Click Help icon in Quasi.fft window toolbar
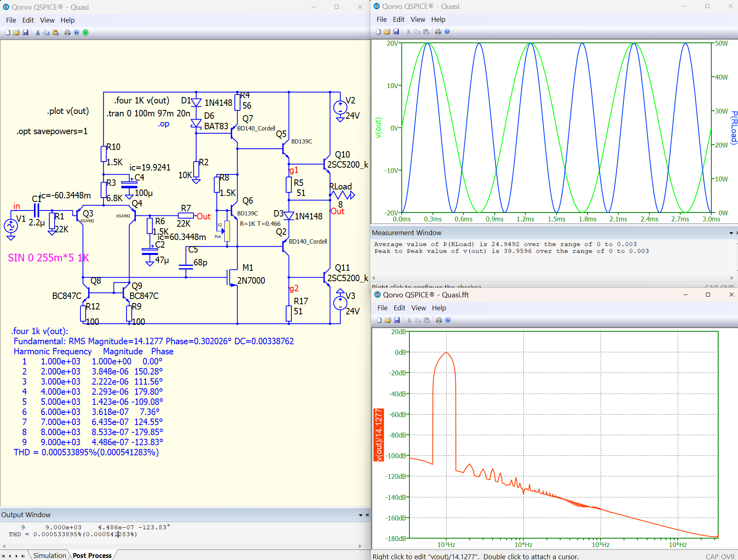738x560 pixels. (448, 320)
